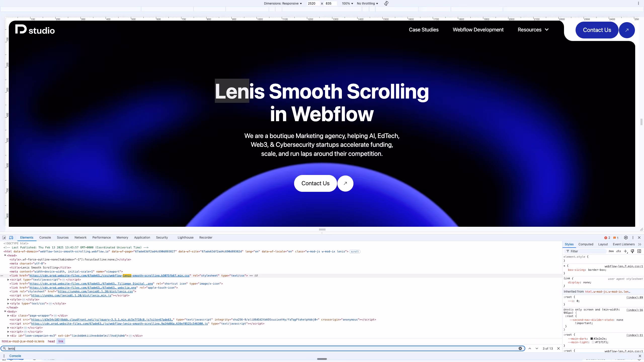Screen dimensions: 644x362
Task: Clear the lenis search input
Action: pyautogui.click(x=520, y=348)
